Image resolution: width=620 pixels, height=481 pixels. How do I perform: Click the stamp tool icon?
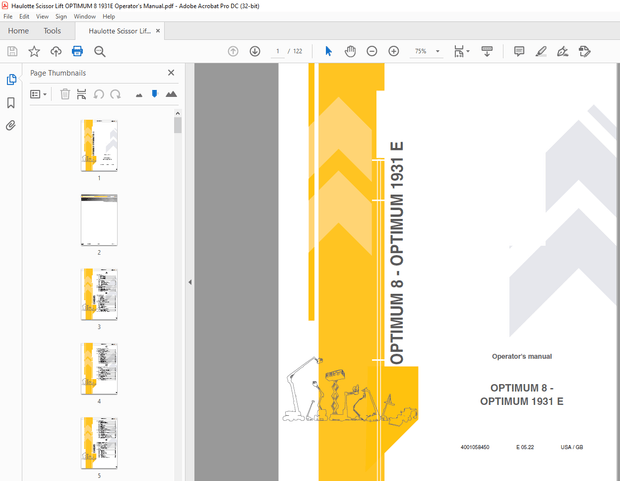tap(584, 51)
